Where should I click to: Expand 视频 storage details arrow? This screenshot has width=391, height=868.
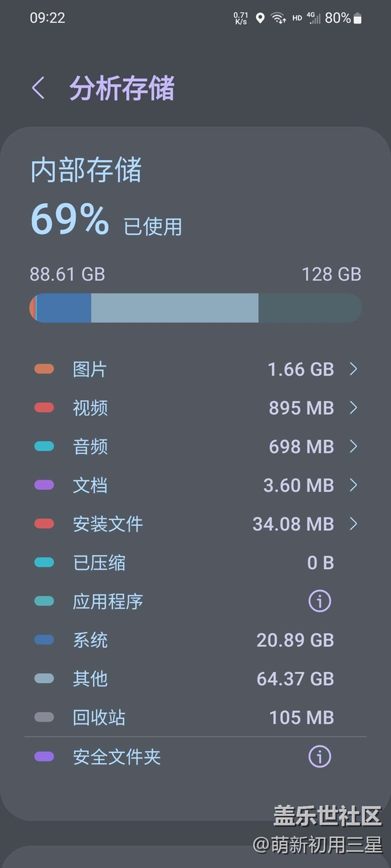pos(353,408)
